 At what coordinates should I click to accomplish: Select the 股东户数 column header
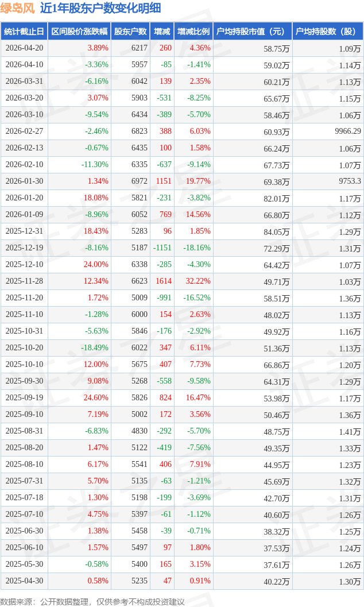tap(130, 32)
